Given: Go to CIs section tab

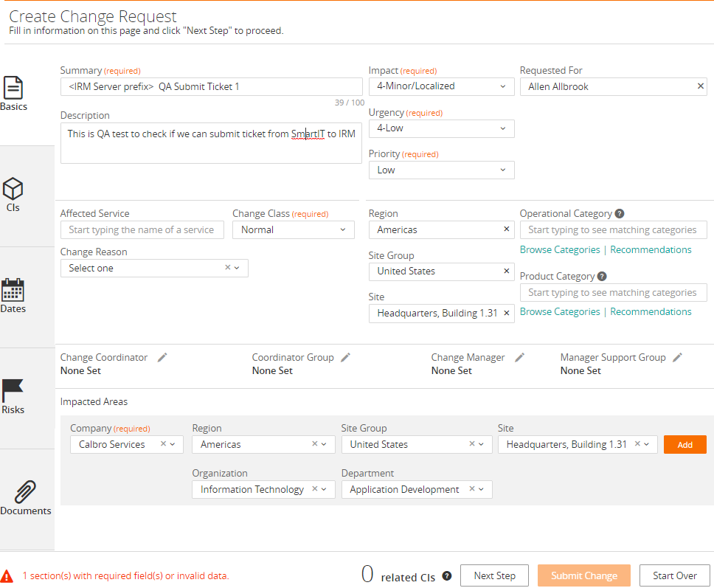Looking at the screenshot, I should tap(13, 195).
